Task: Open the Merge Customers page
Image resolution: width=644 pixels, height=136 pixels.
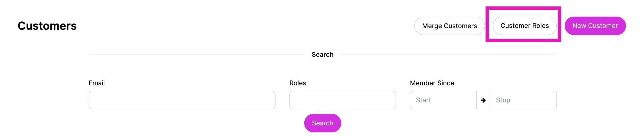Action: 449,26
